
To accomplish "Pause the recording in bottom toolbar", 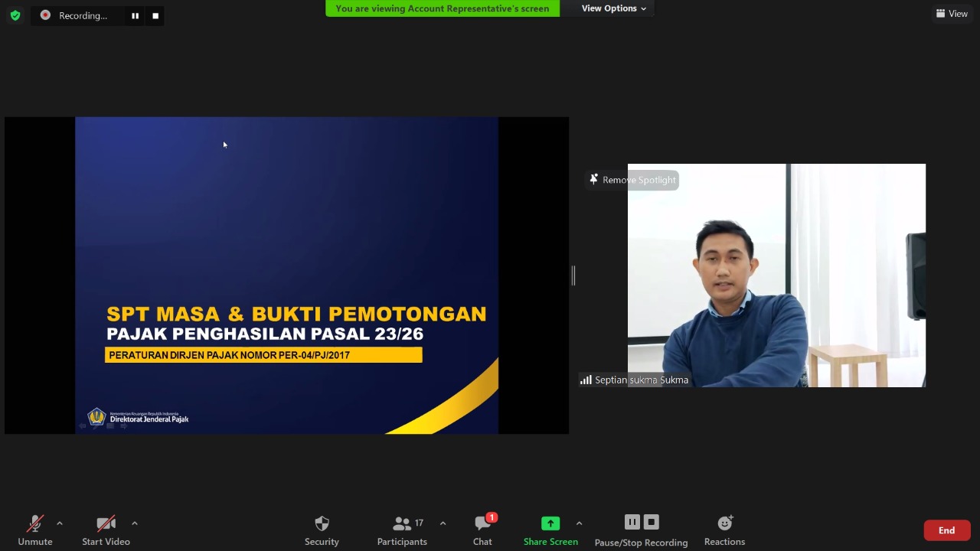I will coord(632,522).
